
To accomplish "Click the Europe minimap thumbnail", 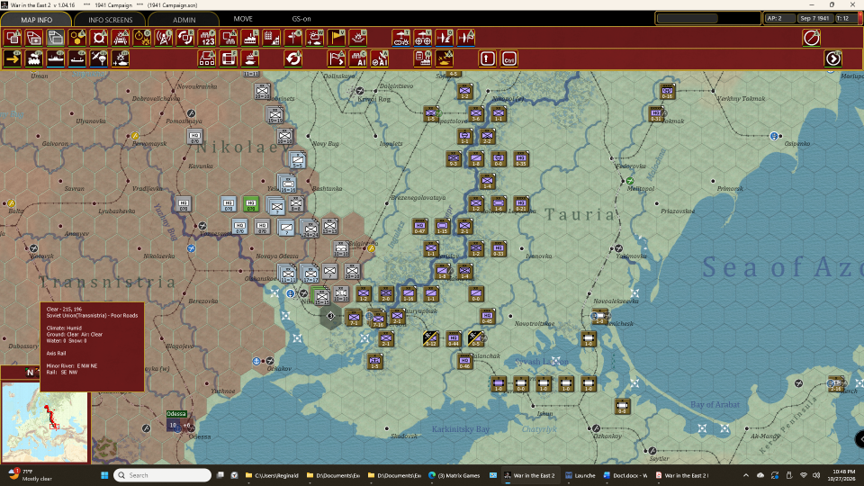I will coord(45,422).
